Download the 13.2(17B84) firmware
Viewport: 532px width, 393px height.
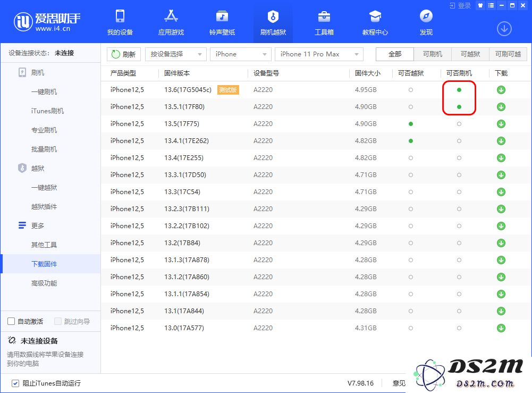pyautogui.click(x=501, y=243)
